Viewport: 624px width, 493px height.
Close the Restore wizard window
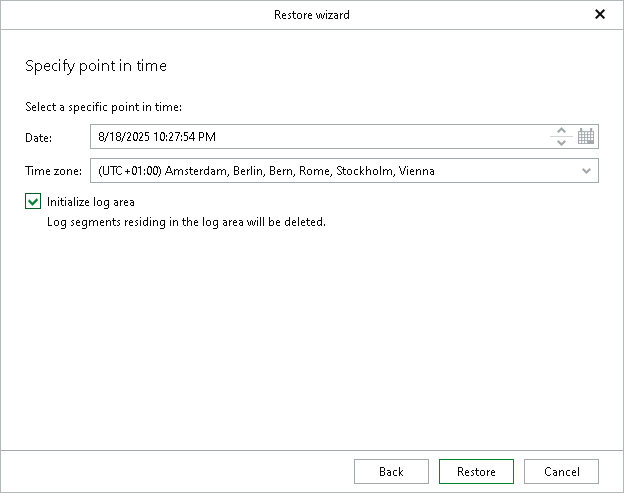point(600,14)
